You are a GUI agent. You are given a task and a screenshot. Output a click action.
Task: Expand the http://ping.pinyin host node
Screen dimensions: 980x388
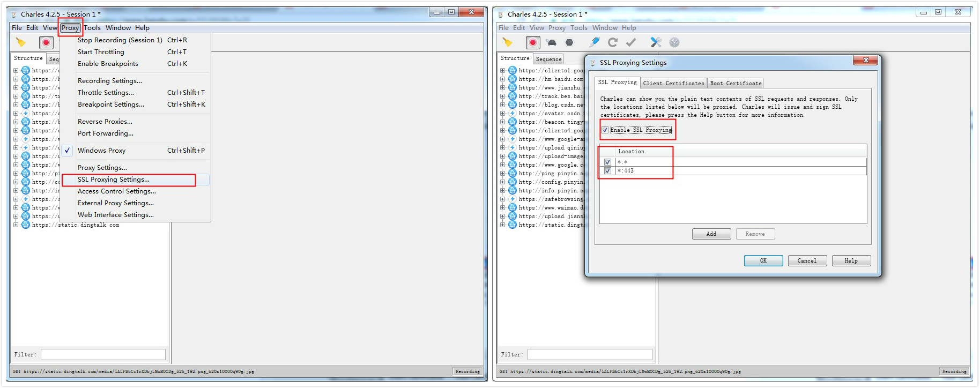tap(503, 173)
